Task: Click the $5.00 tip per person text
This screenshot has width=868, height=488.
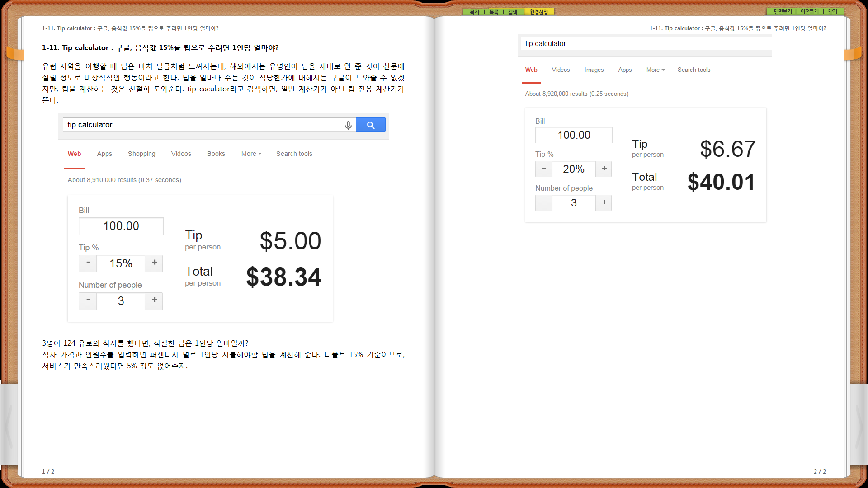Action: click(290, 241)
